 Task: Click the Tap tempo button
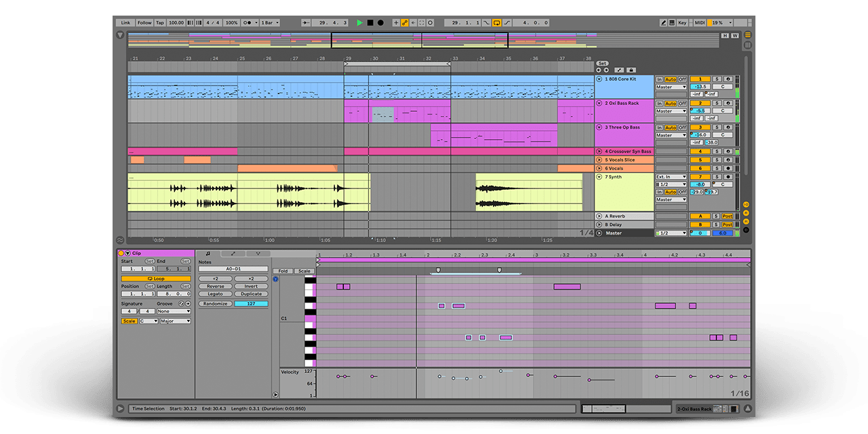click(x=160, y=22)
